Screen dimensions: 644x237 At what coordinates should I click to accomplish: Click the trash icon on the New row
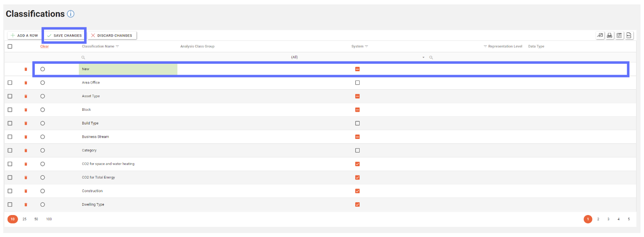(x=26, y=69)
